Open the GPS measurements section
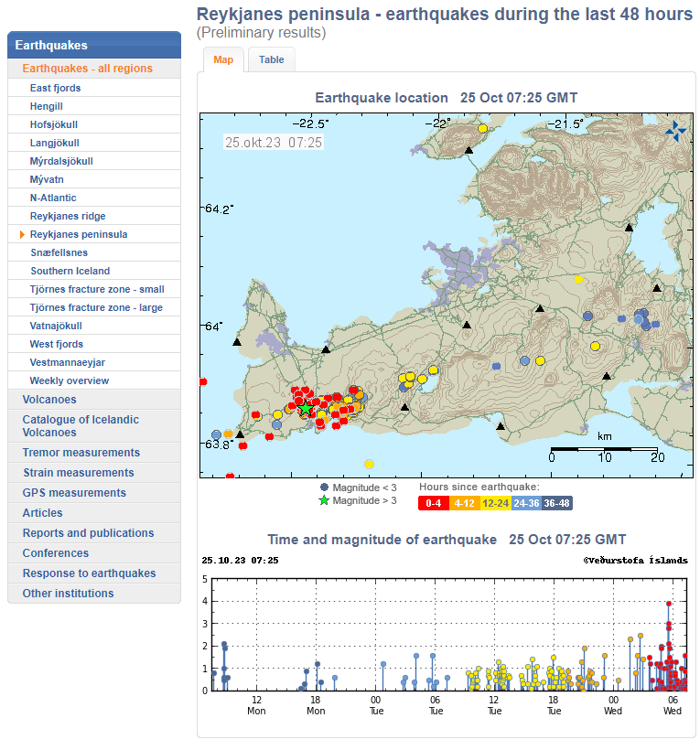700x750 pixels. [x=73, y=493]
